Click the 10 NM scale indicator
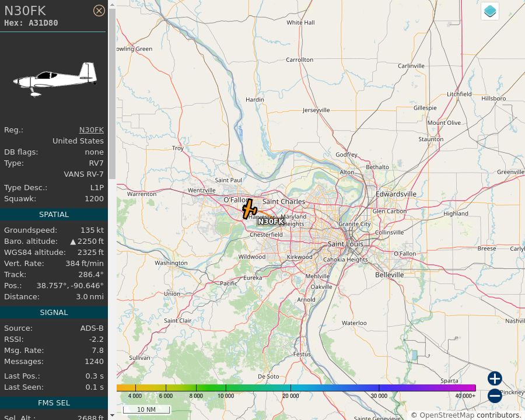The height and width of the screenshot is (420, 525). tap(146, 409)
